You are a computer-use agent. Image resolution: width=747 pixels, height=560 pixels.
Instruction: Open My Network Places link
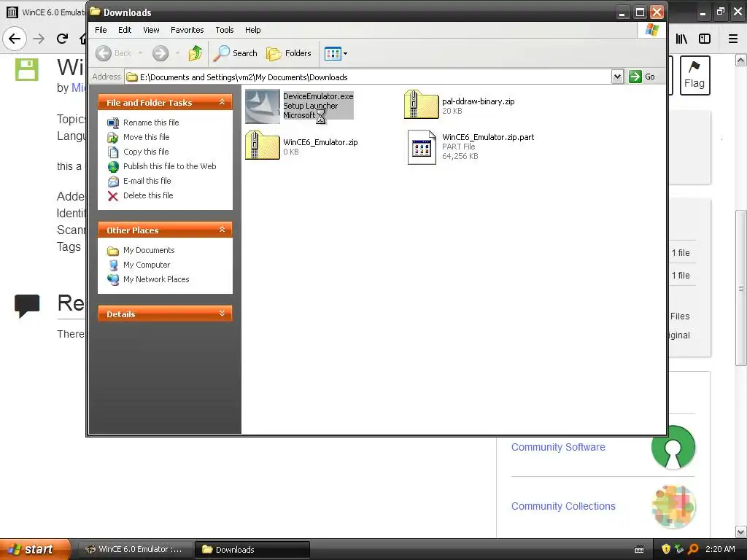156,279
